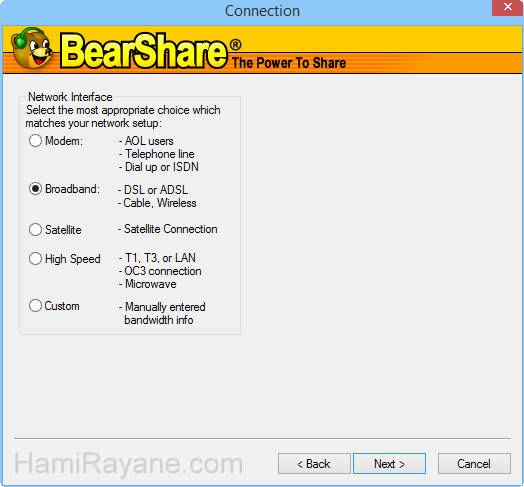Click the 'OC3 connection' text

(163, 271)
